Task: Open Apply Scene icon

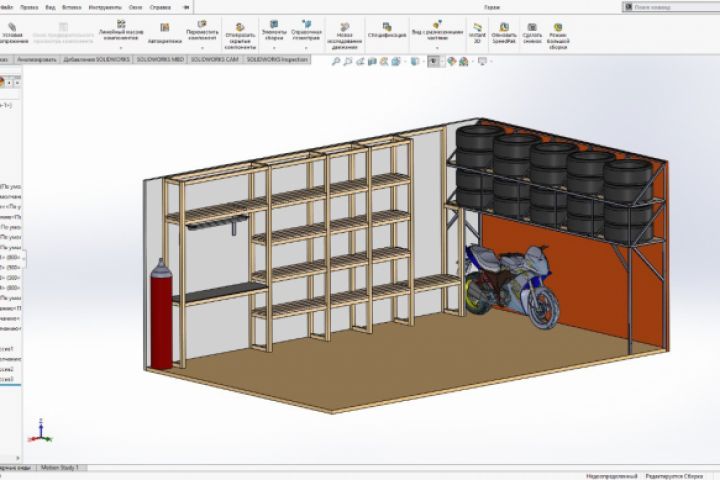Action: 464,61
